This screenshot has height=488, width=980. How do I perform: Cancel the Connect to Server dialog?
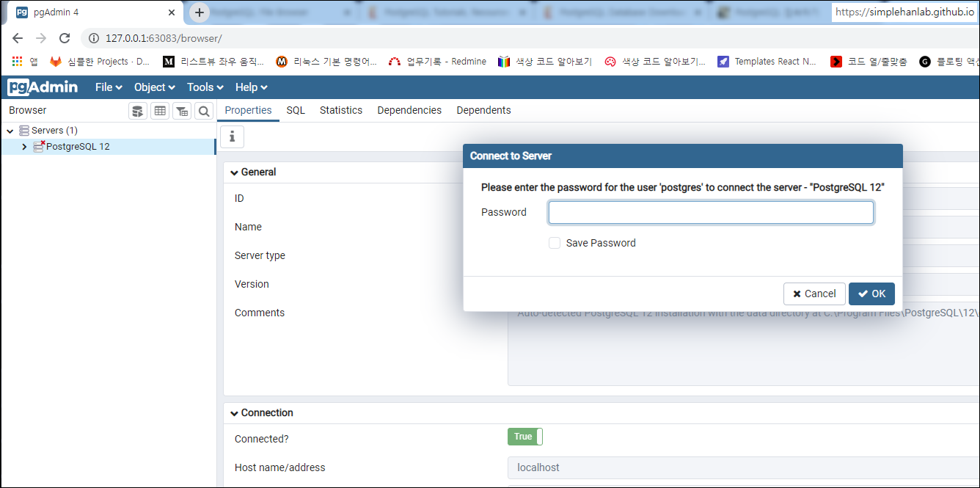point(814,294)
